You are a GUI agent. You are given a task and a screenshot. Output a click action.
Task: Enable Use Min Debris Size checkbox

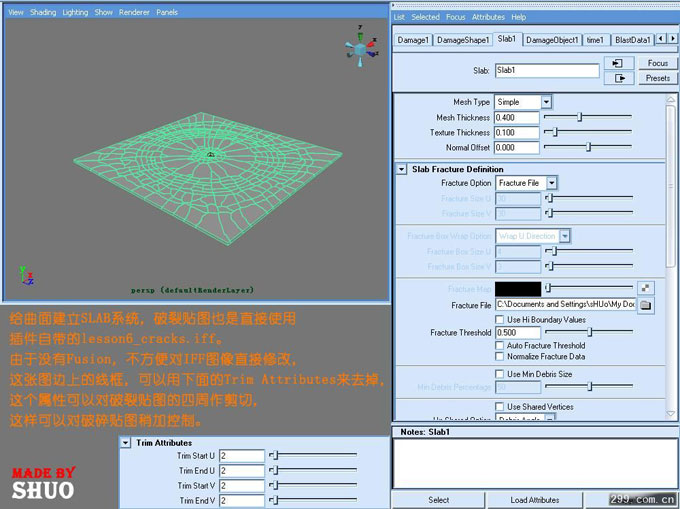click(x=500, y=374)
